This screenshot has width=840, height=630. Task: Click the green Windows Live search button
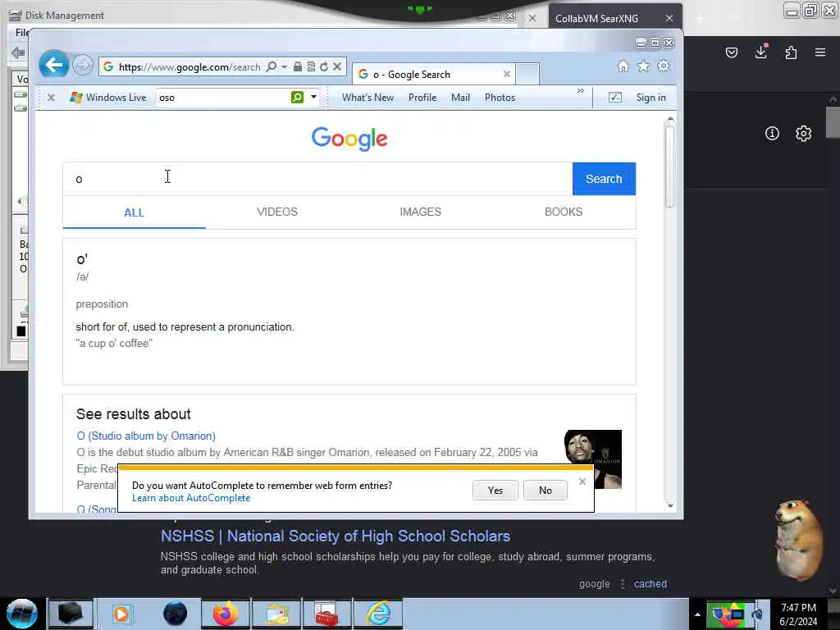click(297, 97)
